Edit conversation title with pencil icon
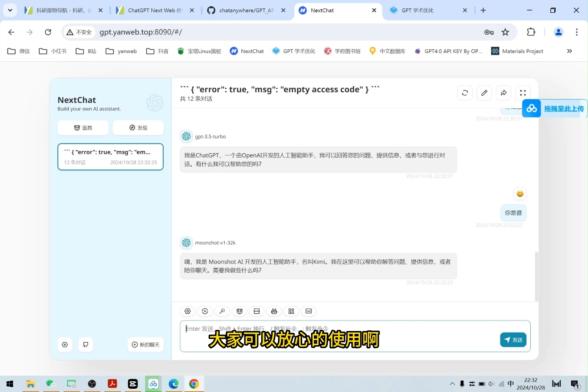 (x=484, y=93)
